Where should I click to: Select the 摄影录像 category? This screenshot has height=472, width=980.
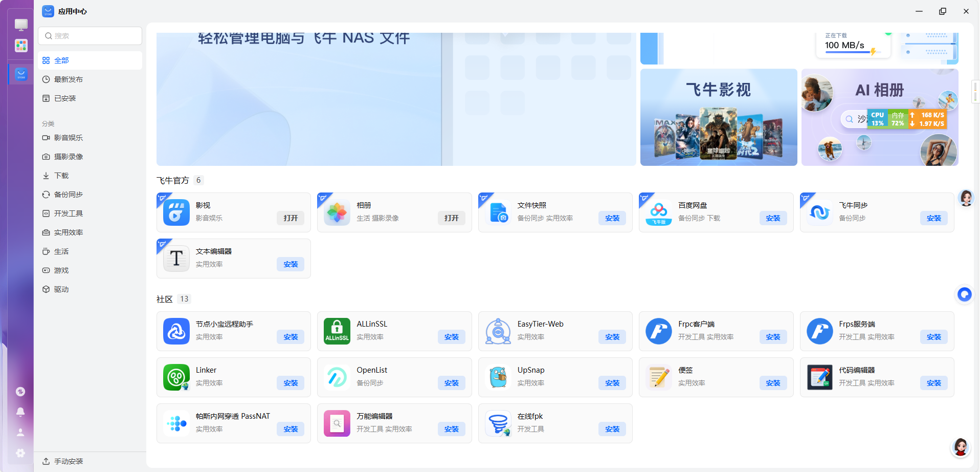tap(90, 157)
